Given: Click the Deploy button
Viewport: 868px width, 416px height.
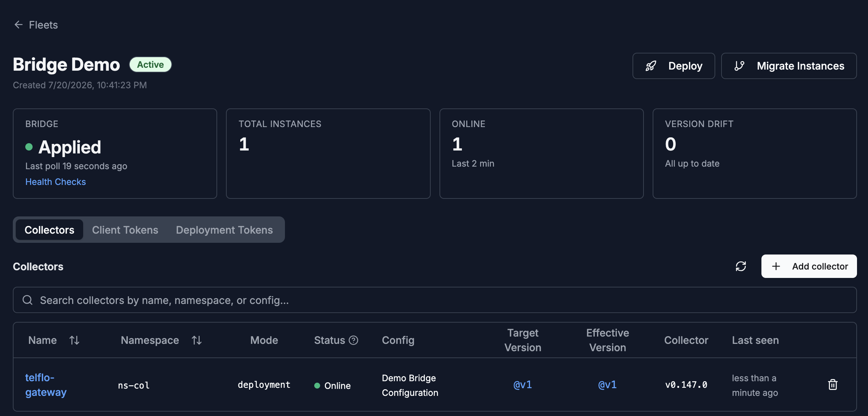Looking at the screenshot, I should point(674,66).
